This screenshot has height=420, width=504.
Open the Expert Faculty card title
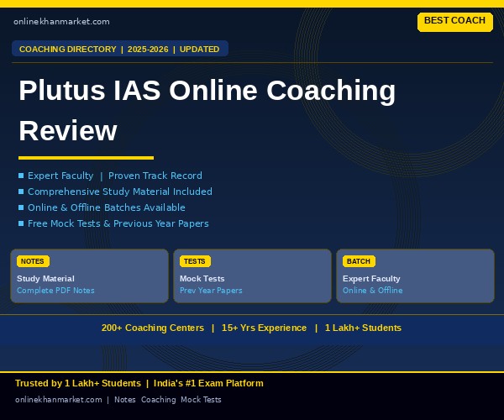coord(371,279)
